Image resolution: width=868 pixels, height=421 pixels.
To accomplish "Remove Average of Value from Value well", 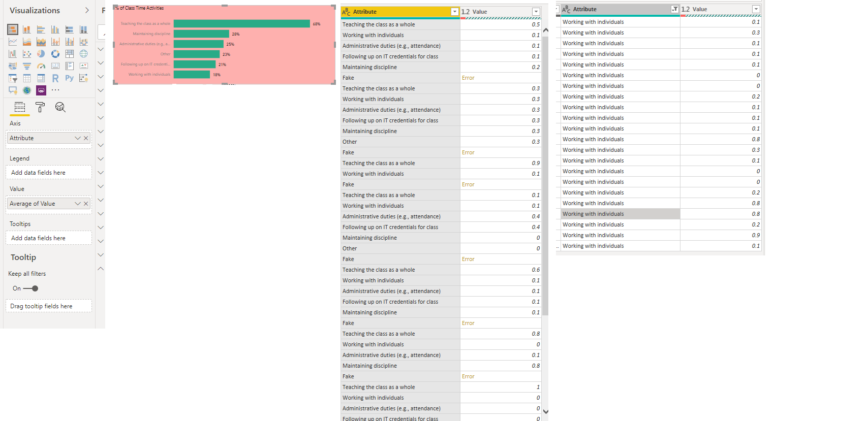I will pyautogui.click(x=86, y=204).
